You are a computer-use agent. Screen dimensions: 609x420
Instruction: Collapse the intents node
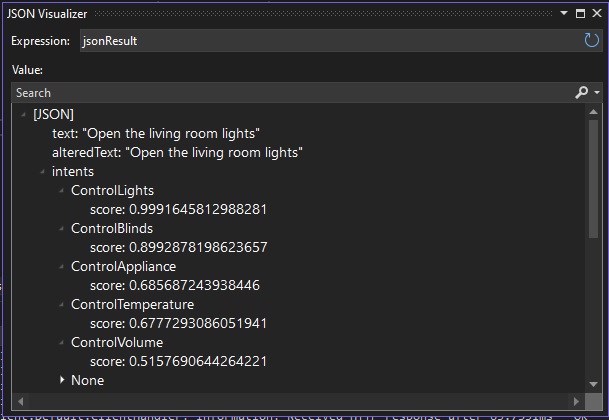click(x=43, y=172)
